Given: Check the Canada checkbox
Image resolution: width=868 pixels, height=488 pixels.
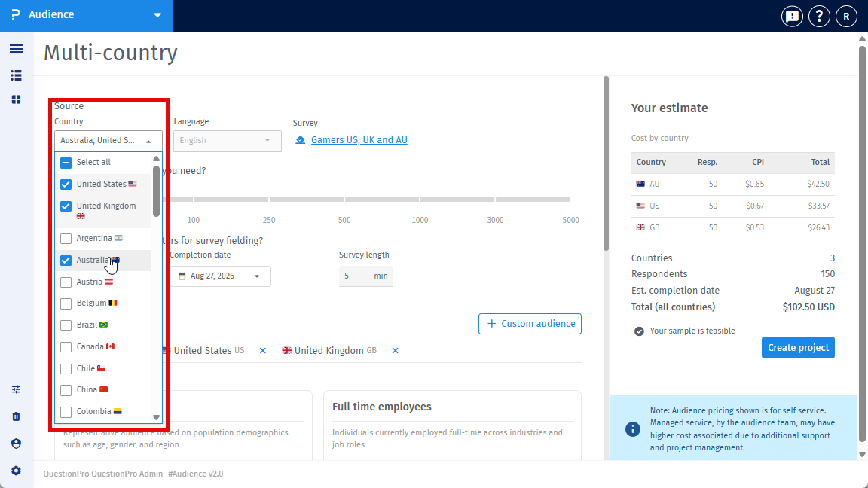Looking at the screenshot, I should [x=66, y=347].
